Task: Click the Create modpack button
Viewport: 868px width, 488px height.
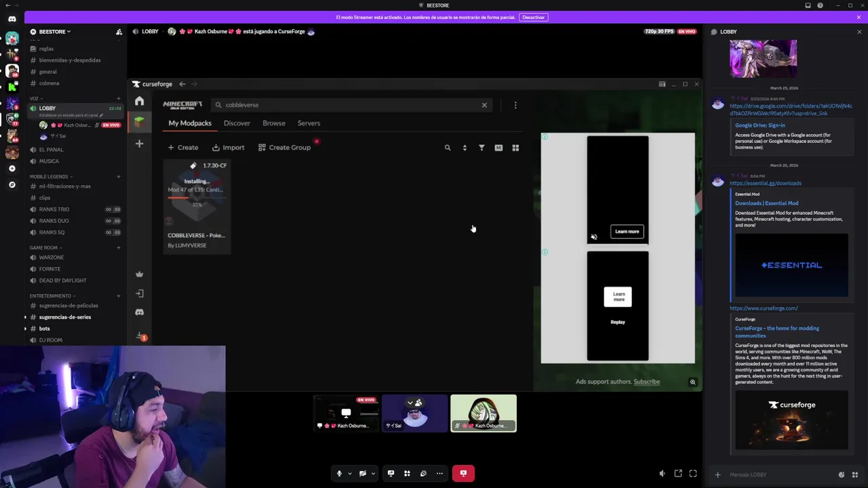Action: pos(183,148)
